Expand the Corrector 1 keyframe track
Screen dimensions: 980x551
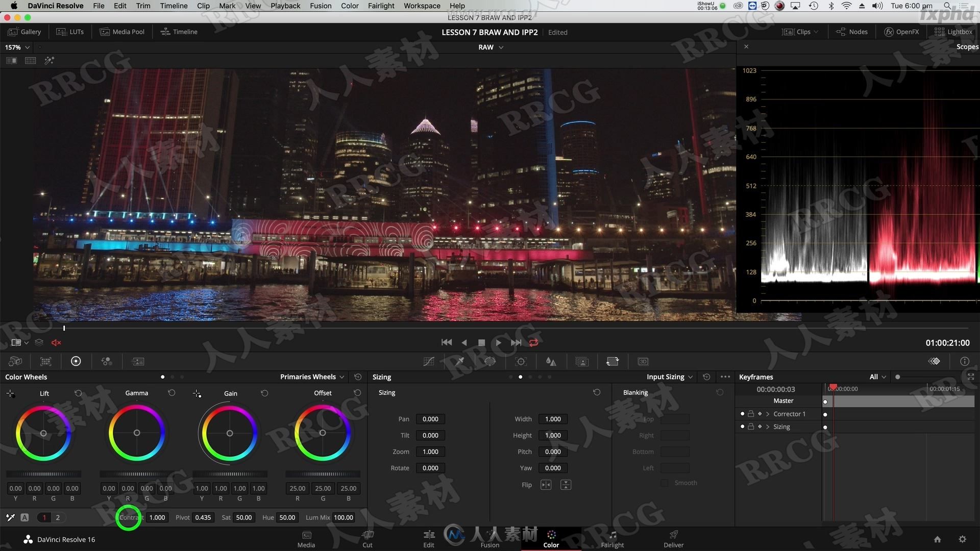[768, 414]
